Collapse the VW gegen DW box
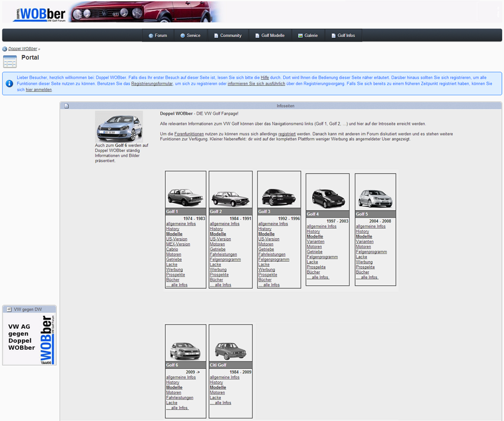 coord(9,309)
